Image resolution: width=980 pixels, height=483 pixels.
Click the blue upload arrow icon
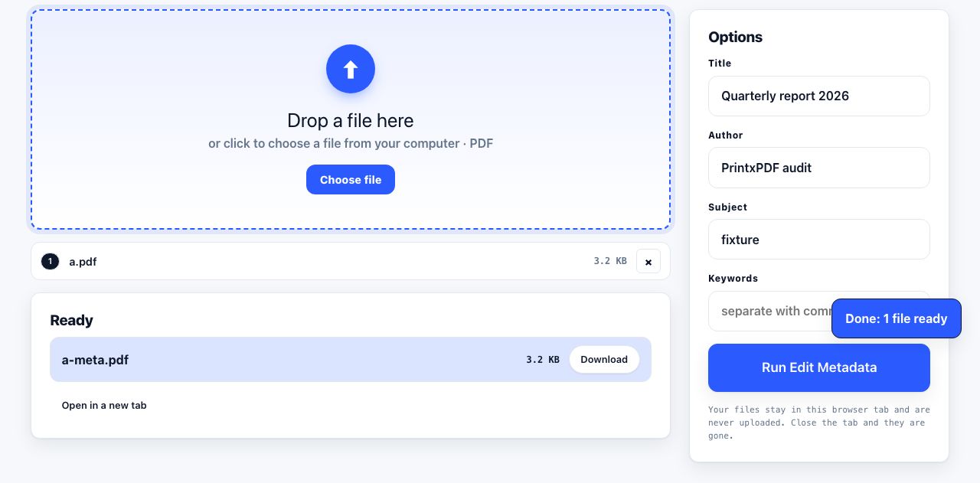pos(351,69)
